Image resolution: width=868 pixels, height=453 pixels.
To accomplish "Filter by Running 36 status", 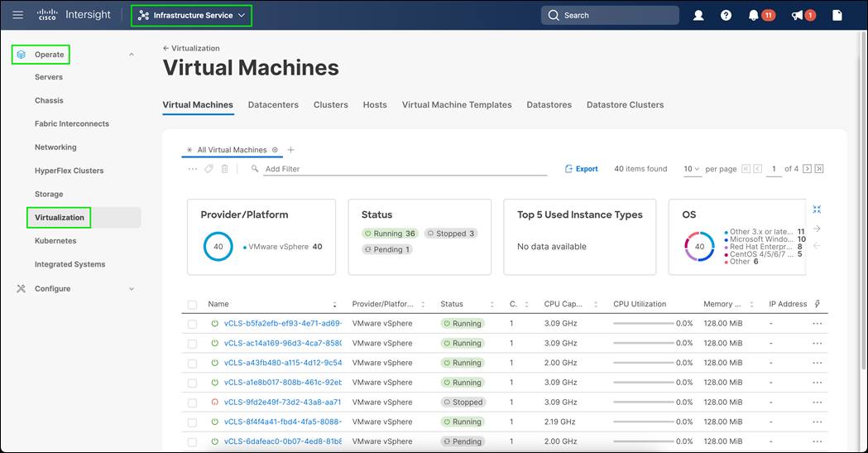I will [x=390, y=234].
